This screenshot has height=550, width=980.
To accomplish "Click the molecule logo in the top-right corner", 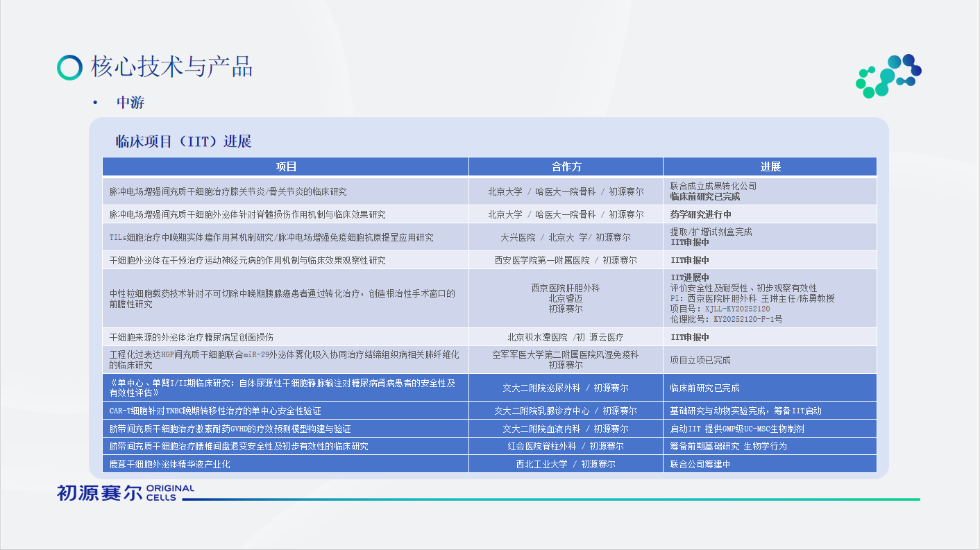I will 888,75.
